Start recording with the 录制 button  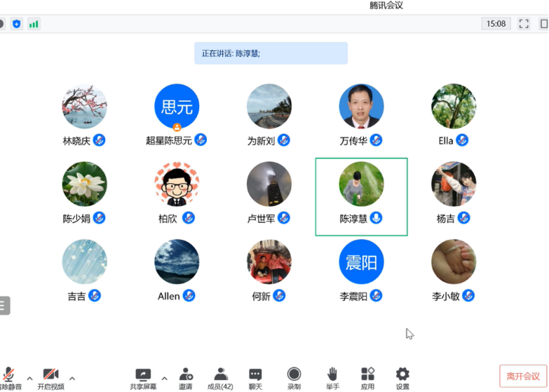pyautogui.click(x=294, y=379)
